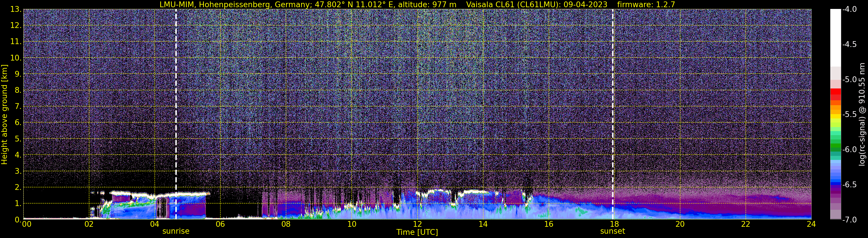Click the 'sunrise' label below the axis
The image size is (868, 238).
coord(176,231)
